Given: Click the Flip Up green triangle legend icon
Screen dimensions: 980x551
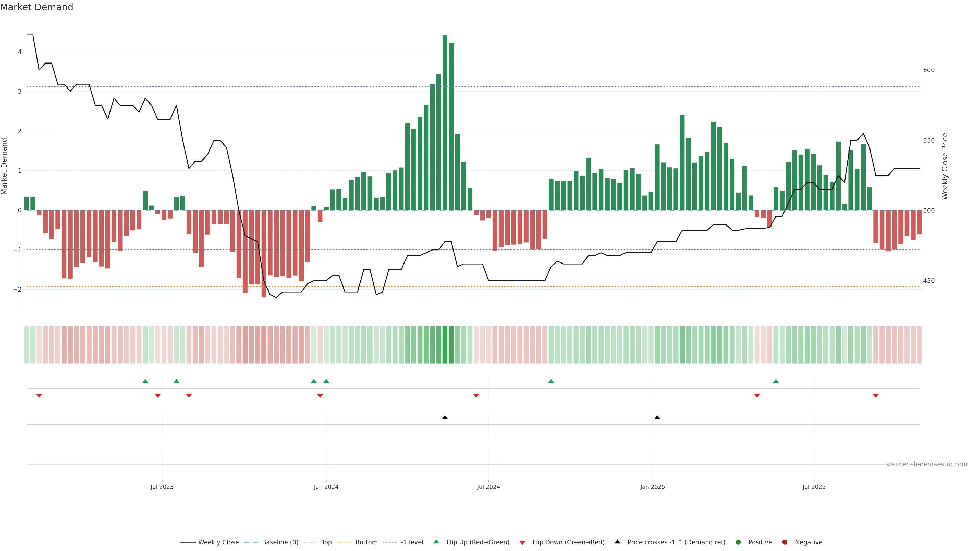Looking at the screenshot, I should coord(436,542).
